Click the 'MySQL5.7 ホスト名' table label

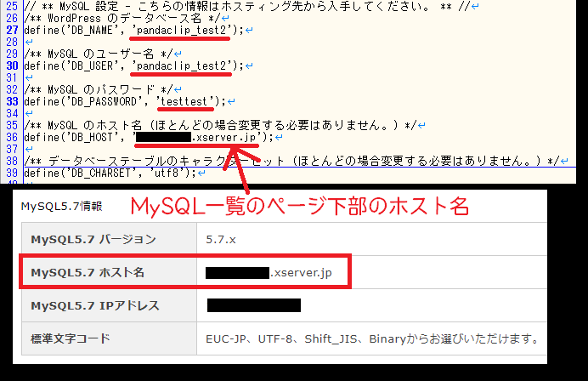click(88, 272)
